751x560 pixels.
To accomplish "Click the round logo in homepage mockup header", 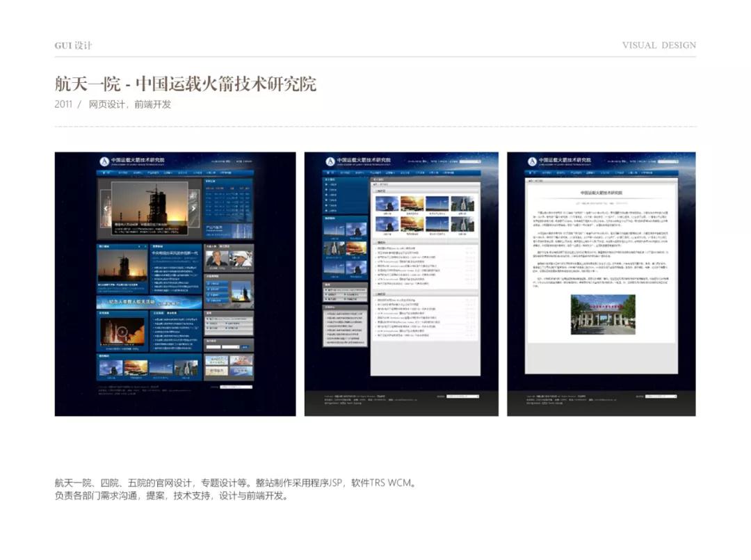I will [x=104, y=161].
